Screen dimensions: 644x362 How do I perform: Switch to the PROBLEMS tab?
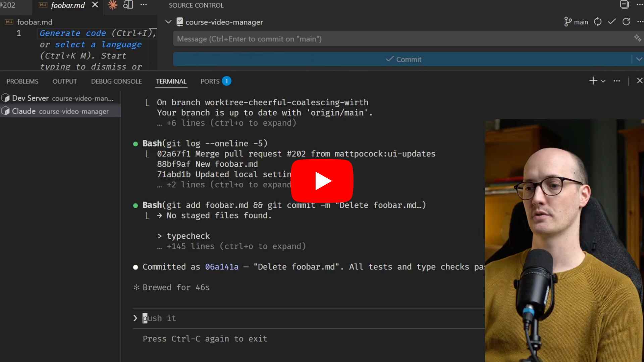pos(22,81)
